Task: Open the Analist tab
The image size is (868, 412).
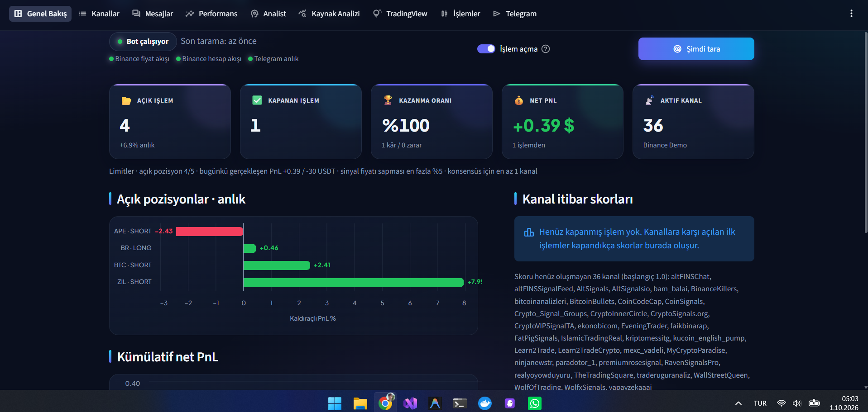Action: (269, 14)
